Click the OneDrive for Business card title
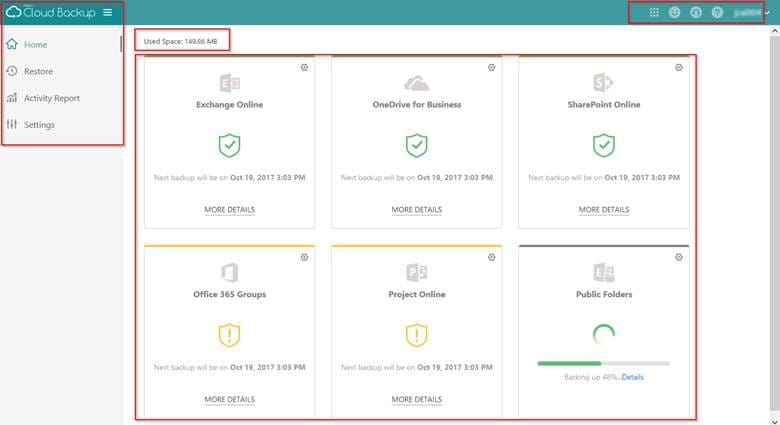 416,105
